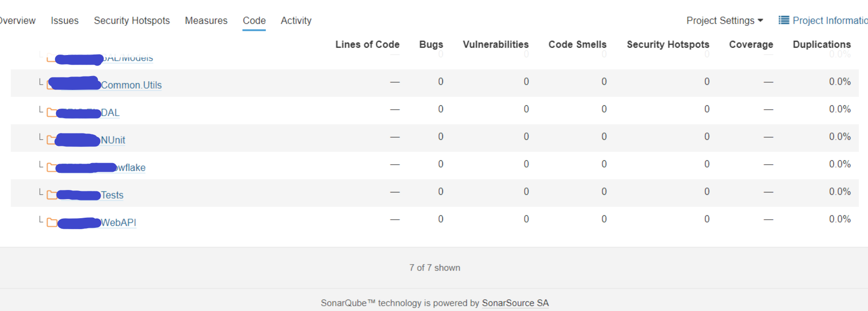Click folder icon beside WebAPI row
Screen dimensions: 868x311
(x=52, y=222)
